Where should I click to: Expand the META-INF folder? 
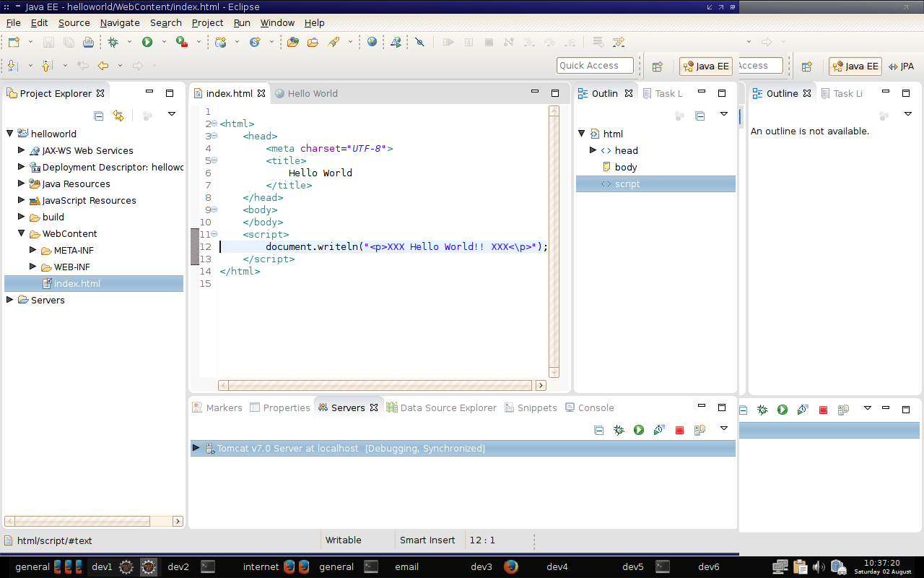(32, 250)
